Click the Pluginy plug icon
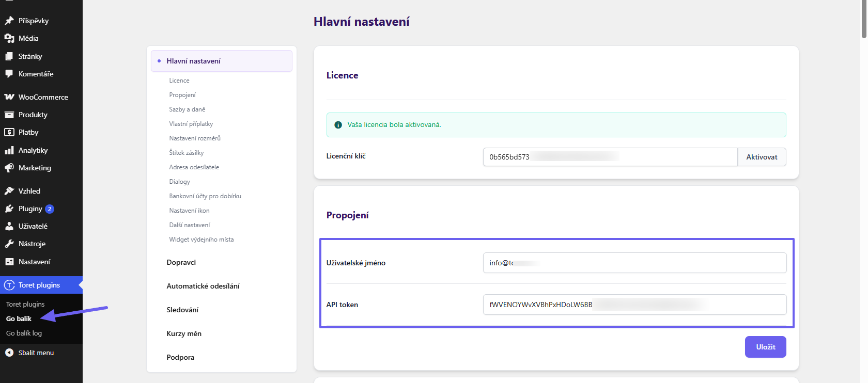 pyautogui.click(x=9, y=209)
